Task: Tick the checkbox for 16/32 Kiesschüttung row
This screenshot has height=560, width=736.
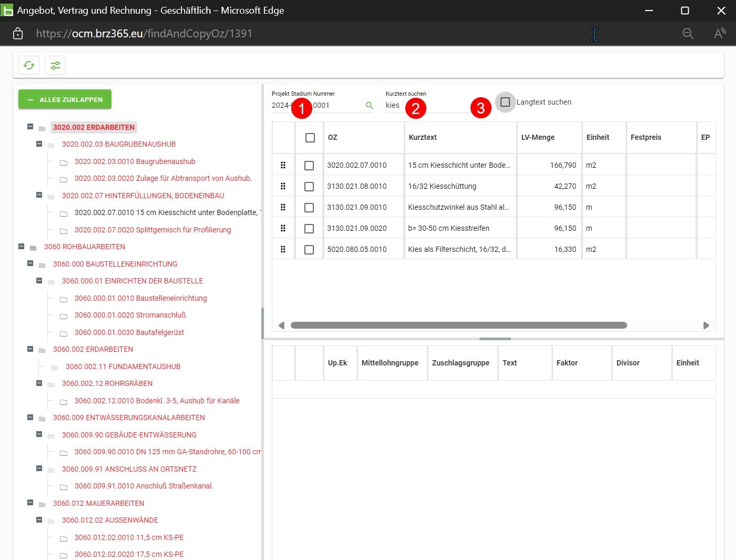Action: click(x=309, y=187)
